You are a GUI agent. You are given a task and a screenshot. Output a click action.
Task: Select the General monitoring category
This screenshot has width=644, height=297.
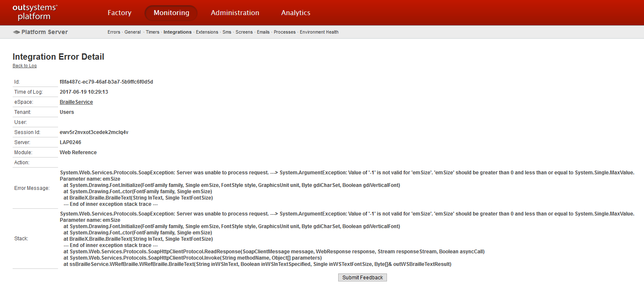coord(133,32)
